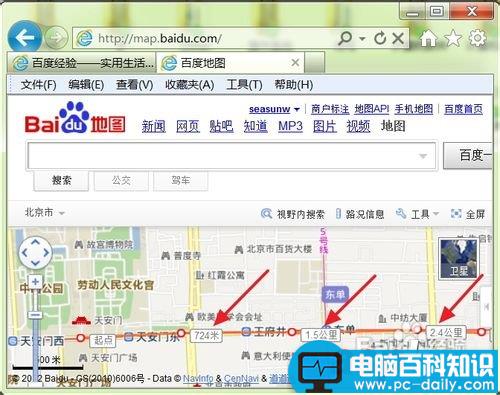500x395 pixels.
Task: Open the 工具(T) menu
Action: (x=244, y=85)
